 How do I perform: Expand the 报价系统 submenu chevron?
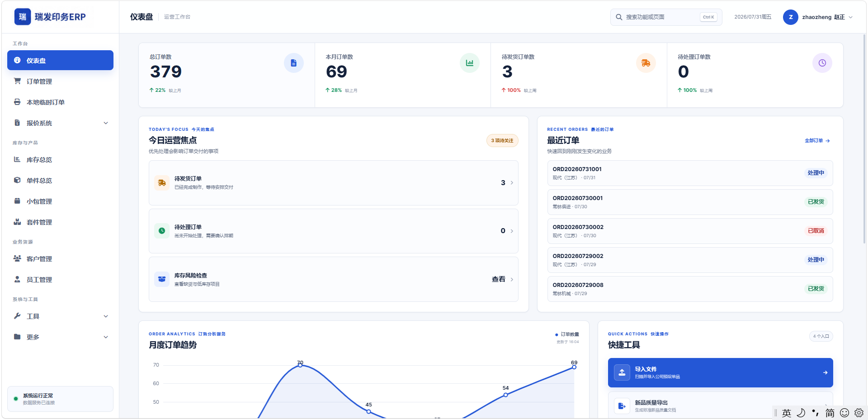[106, 123]
